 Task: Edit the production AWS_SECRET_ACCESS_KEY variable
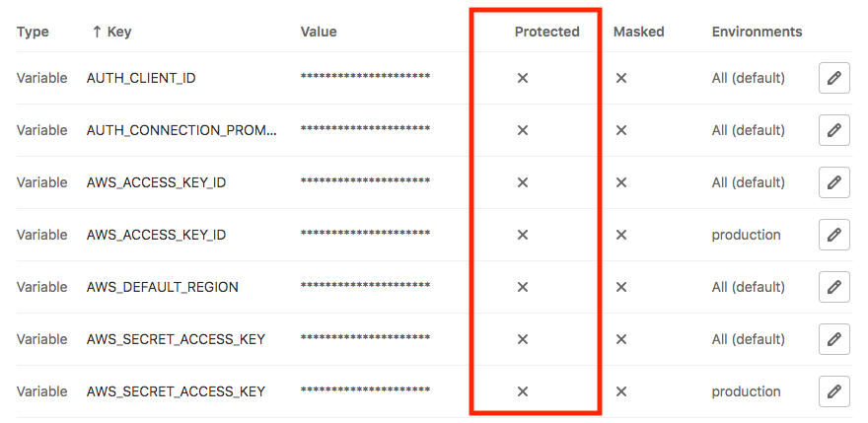[x=833, y=391]
